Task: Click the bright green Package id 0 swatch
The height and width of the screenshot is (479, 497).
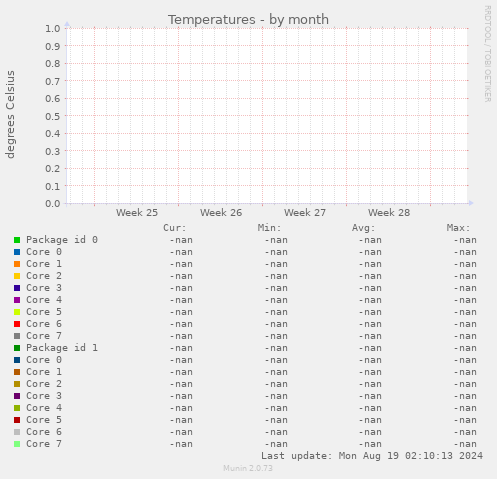Action: click(x=17, y=240)
